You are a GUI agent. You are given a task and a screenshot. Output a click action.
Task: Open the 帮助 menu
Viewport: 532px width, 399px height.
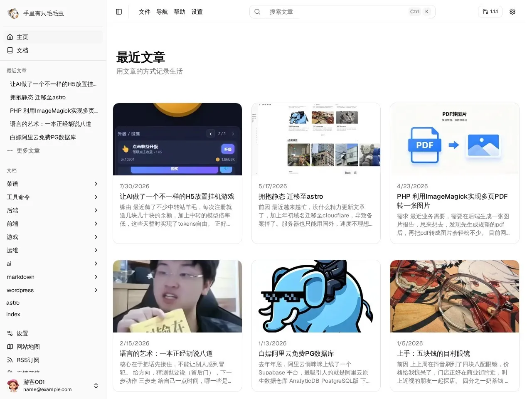pyautogui.click(x=180, y=12)
